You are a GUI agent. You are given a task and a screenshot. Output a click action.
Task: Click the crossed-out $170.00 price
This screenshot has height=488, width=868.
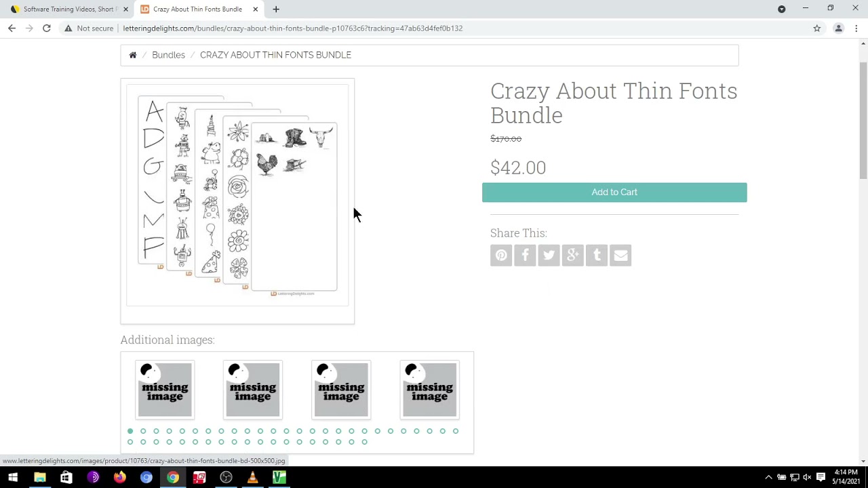pyautogui.click(x=506, y=139)
